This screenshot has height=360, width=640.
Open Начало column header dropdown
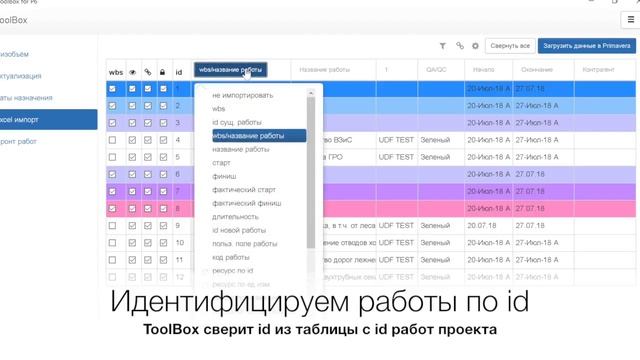tap(484, 70)
